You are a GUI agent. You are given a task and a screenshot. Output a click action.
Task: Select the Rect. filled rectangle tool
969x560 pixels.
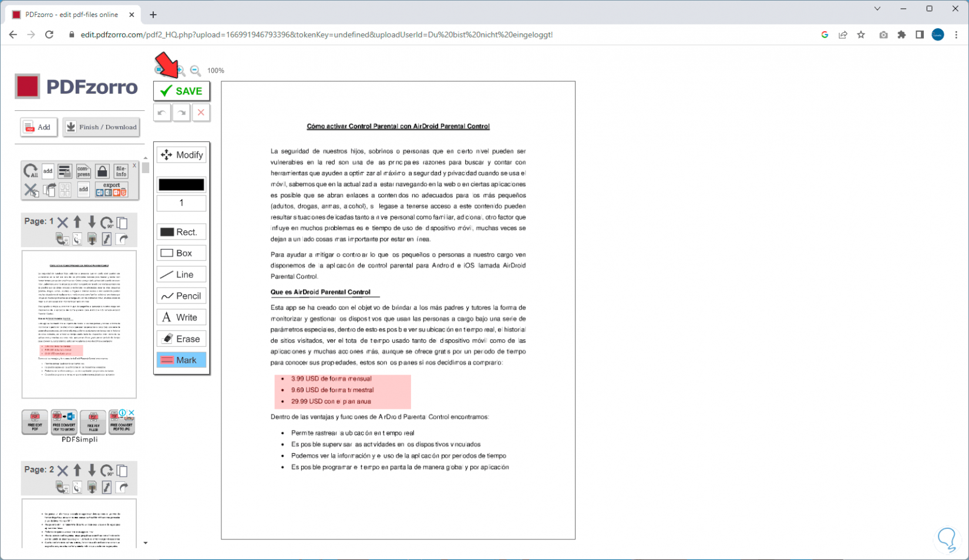[181, 232]
